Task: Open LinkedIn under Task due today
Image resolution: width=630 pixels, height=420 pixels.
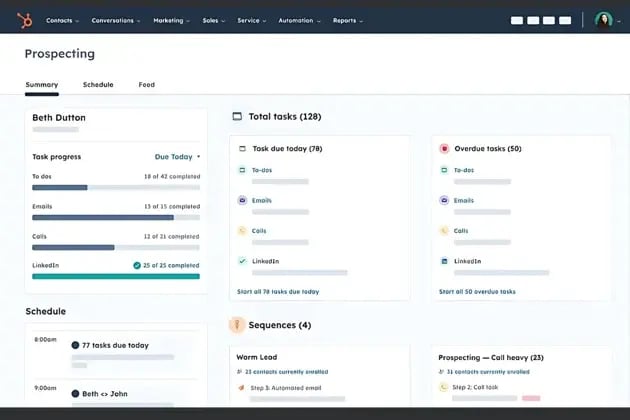Action: 266,261
